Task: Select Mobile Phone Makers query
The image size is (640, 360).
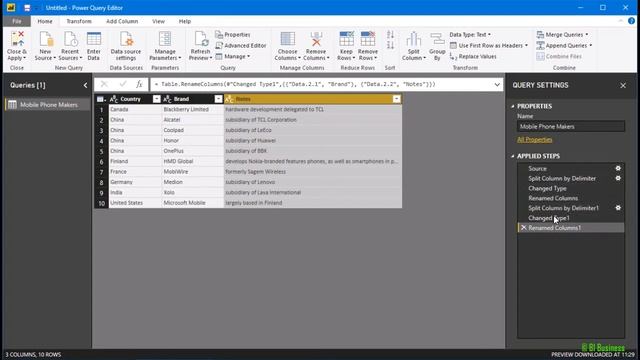Action: 48,105
